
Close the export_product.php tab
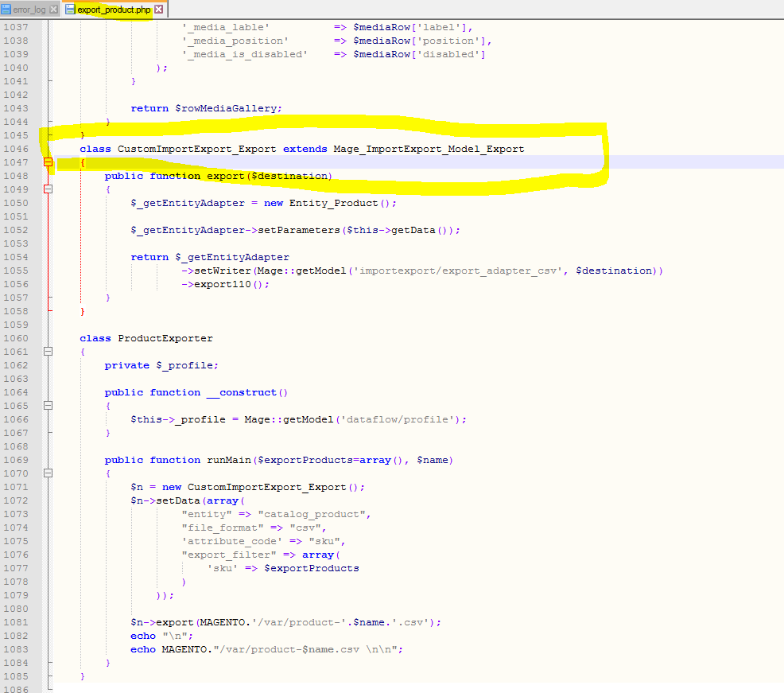click(x=158, y=10)
